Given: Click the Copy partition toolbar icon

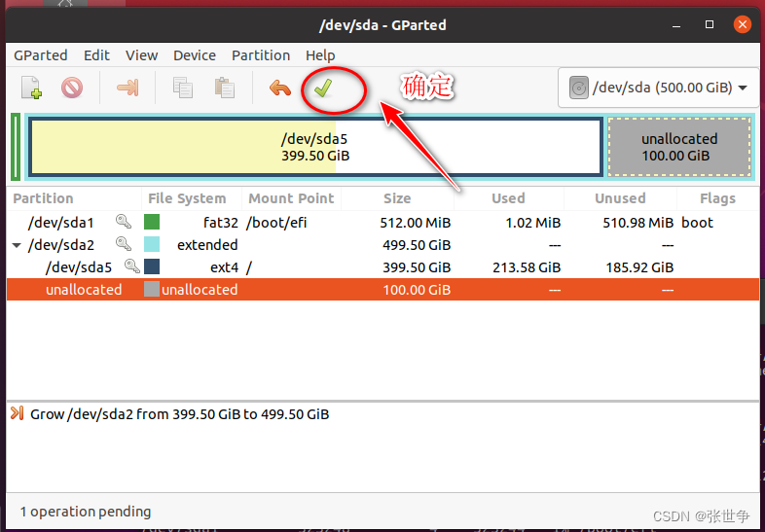Looking at the screenshot, I should click(183, 89).
